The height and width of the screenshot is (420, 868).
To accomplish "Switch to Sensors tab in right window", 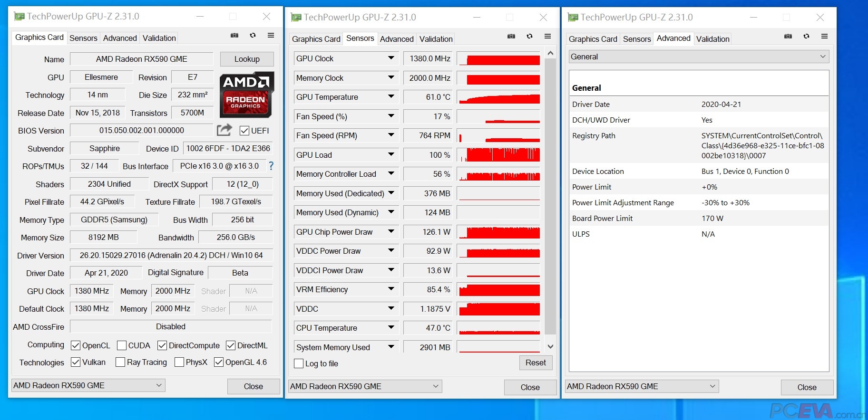I will (637, 39).
